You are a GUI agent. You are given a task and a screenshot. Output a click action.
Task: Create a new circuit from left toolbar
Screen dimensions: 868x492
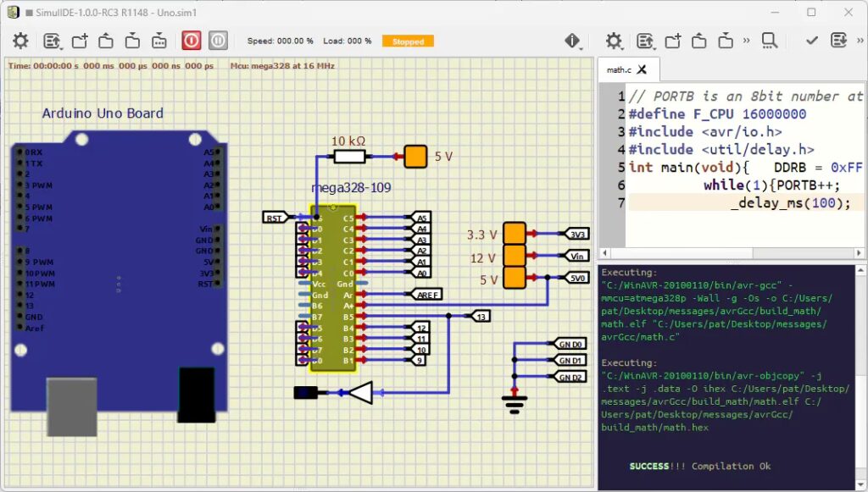coord(79,41)
